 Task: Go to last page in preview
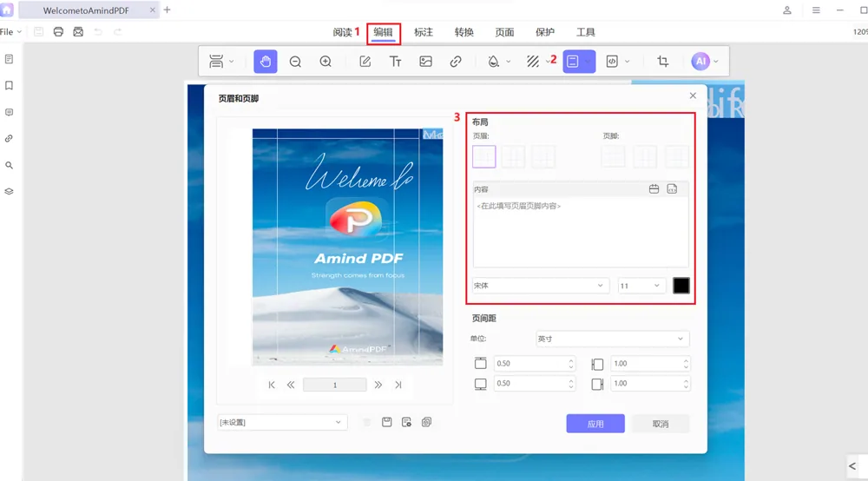398,385
